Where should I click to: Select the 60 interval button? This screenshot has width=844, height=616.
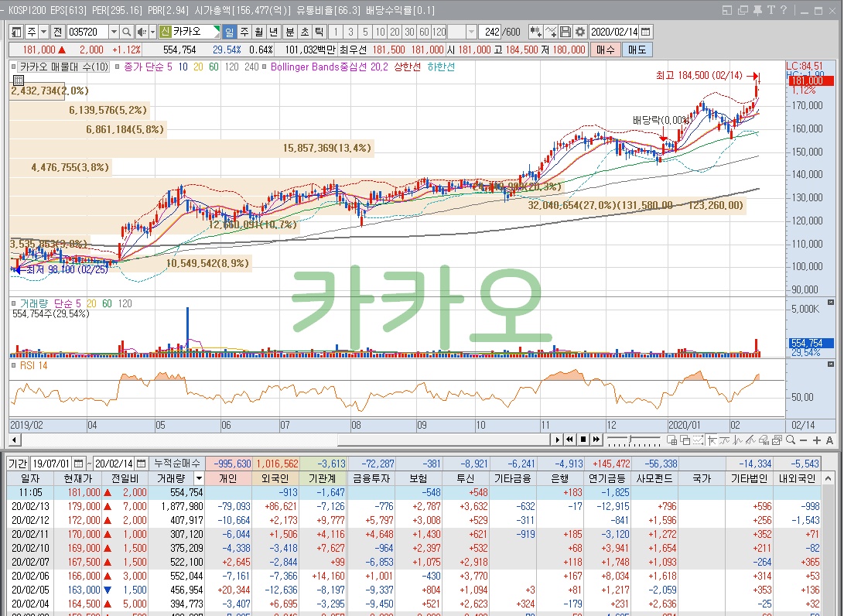pos(424,32)
